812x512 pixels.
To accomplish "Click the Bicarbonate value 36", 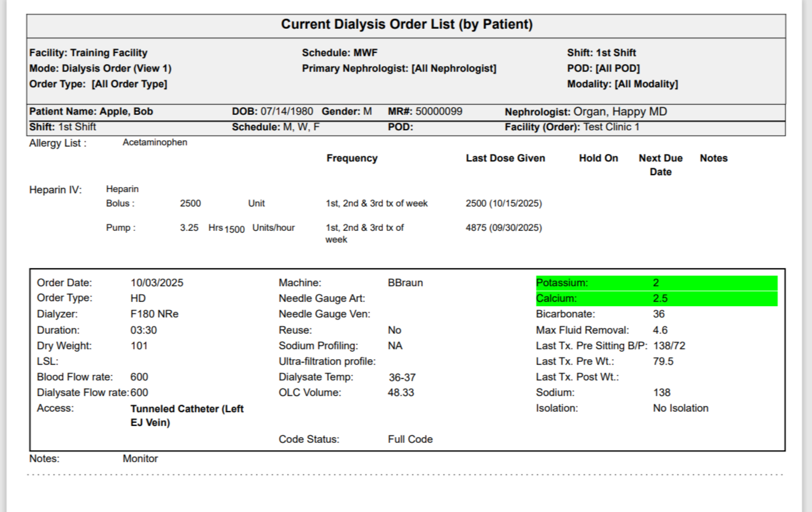I will point(659,314).
